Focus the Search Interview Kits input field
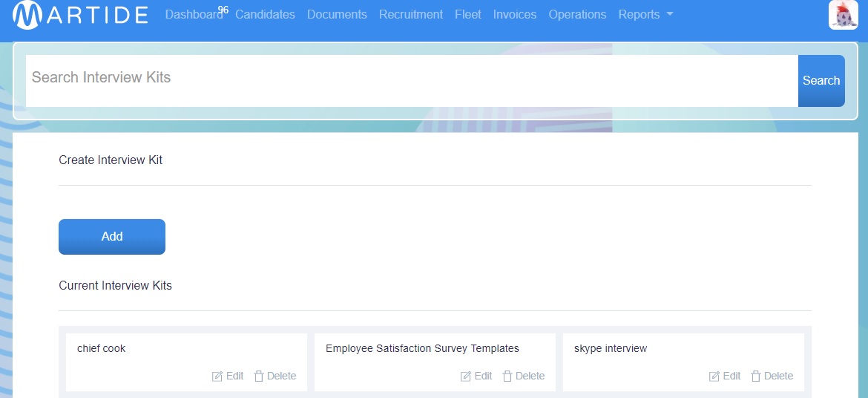This screenshot has width=868, height=398. coord(412,81)
